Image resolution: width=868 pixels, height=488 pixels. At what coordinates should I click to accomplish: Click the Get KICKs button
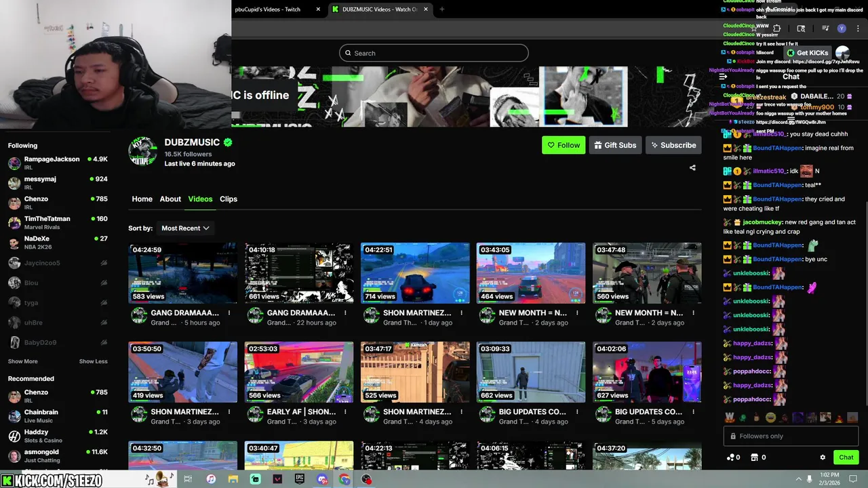click(807, 53)
